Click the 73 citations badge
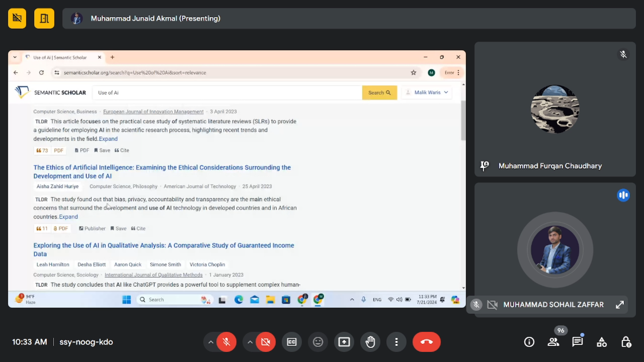 click(42, 150)
